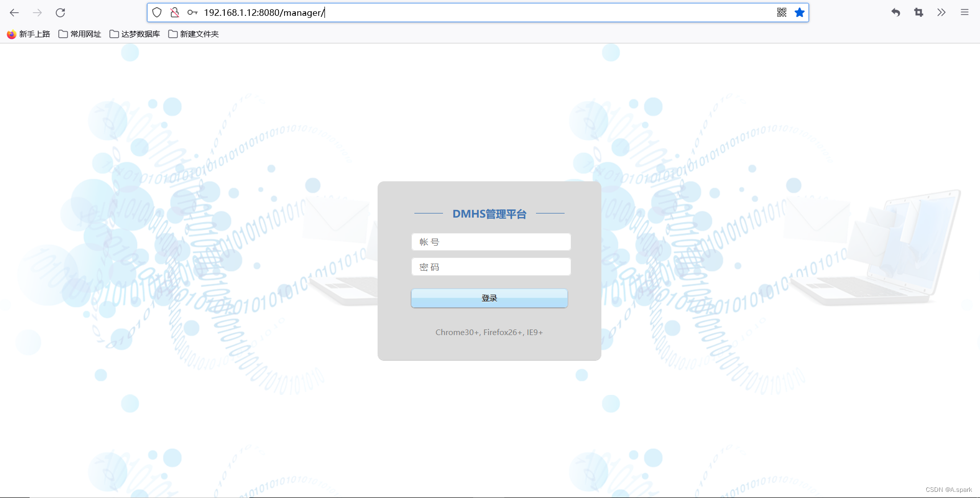Viewport: 980px width, 498px height.
Task: Click the forward navigation arrow
Action: click(37, 13)
